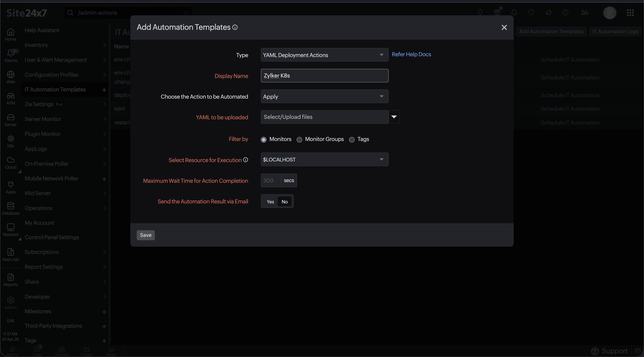Click the search magnifier icon
The height and width of the screenshot is (357, 644).
(70, 13)
